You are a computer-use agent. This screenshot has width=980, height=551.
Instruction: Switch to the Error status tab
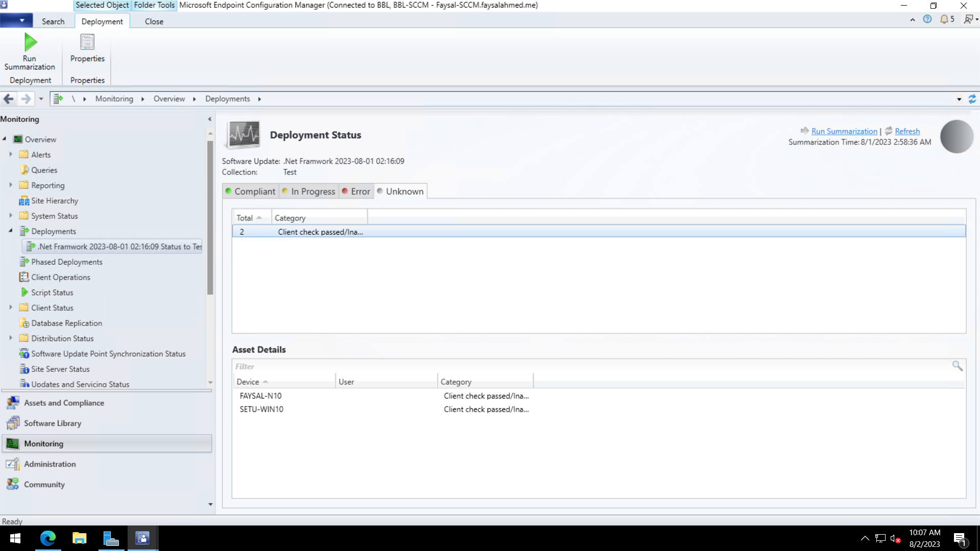pyautogui.click(x=356, y=191)
